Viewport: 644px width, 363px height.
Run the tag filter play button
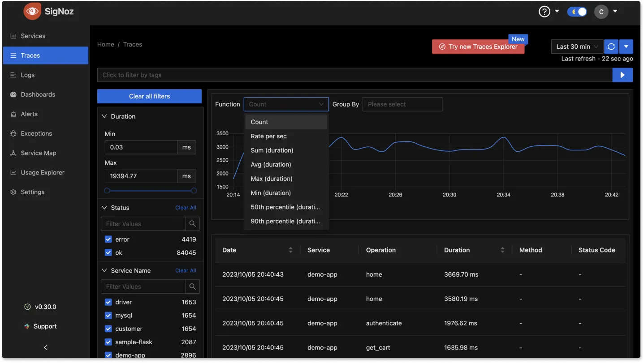coord(622,75)
